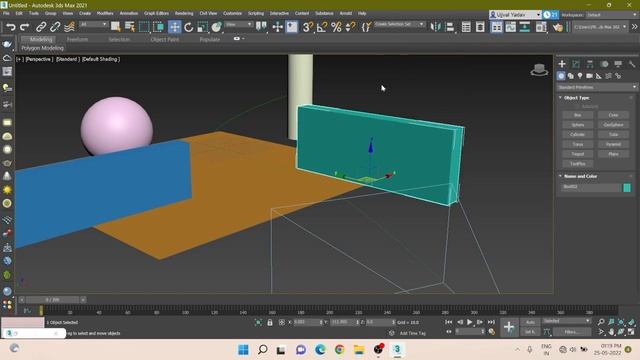Undo the last action with Undo arrow
This screenshot has width=640, height=360.
[x=11, y=27]
